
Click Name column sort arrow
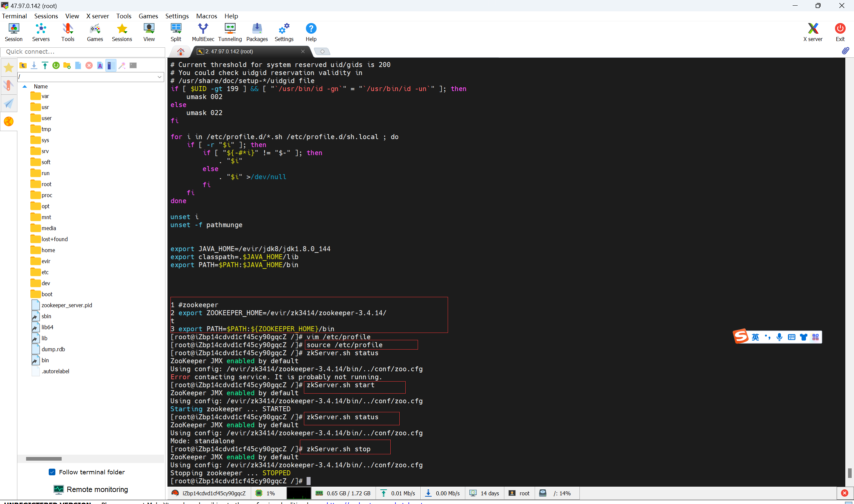click(24, 87)
